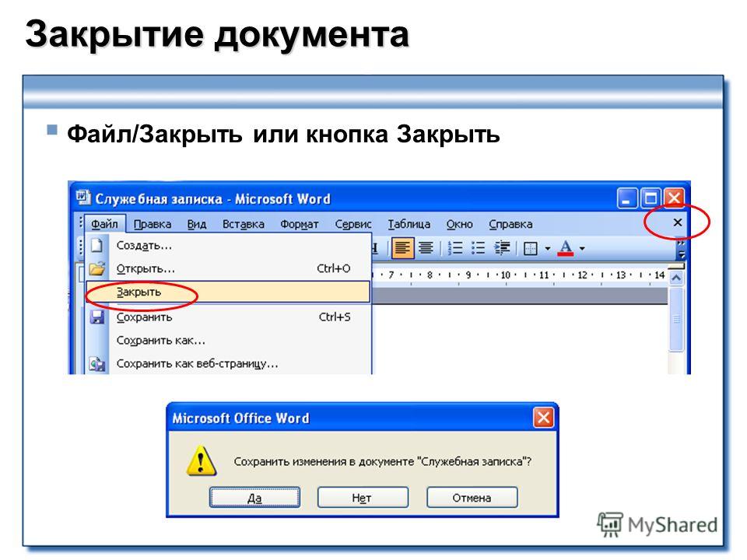The image size is (747, 560).
Task: Open the Таблица menu
Action: click(409, 224)
